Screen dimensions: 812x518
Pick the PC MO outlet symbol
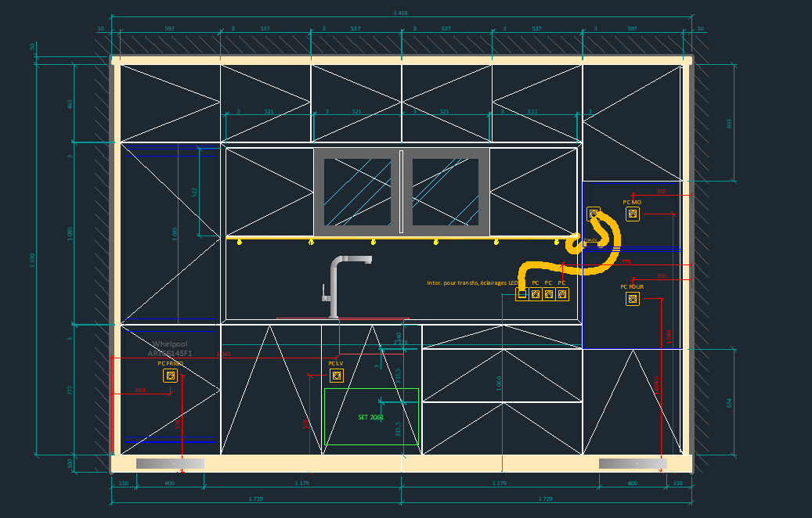tap(633, 214)
